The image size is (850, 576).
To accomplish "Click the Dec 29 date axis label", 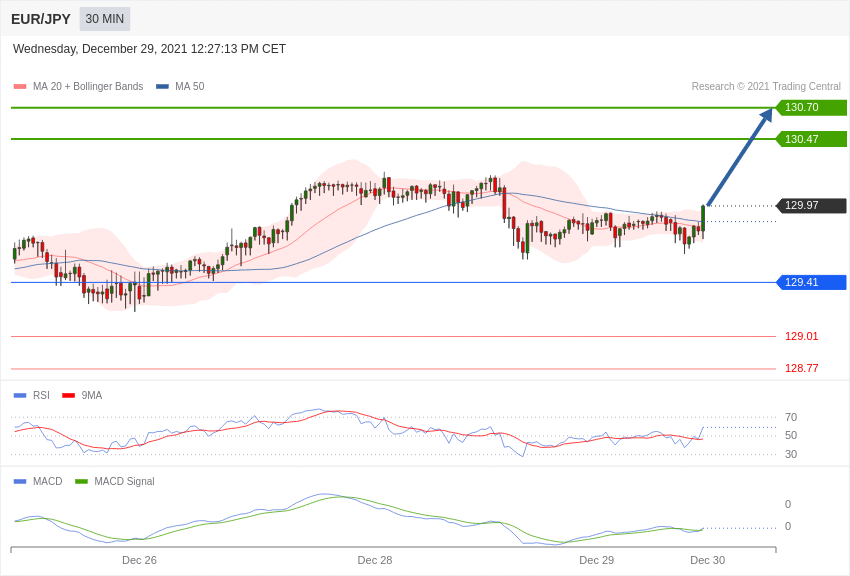I will 596,560.
